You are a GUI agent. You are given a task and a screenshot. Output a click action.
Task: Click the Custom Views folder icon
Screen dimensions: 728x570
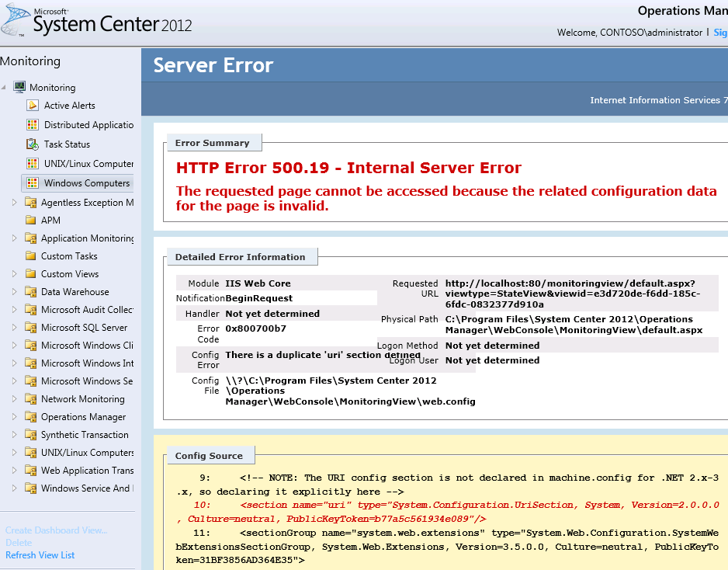[30, 273]
